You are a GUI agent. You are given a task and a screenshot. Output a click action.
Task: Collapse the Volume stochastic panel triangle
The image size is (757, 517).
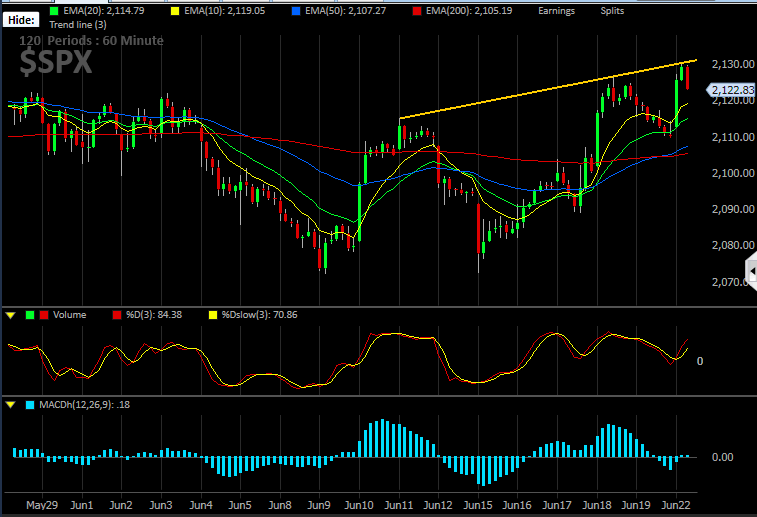11,315
